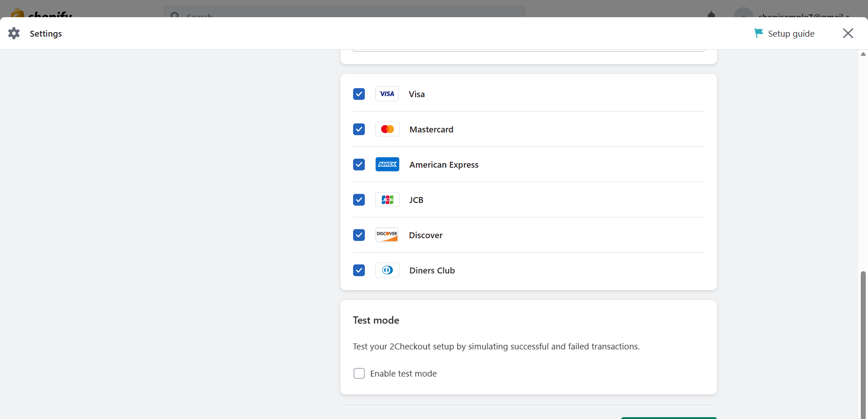Uncheck the JCB checkbox
Viewport: 868px width, 419px height.
click(359, 200)
